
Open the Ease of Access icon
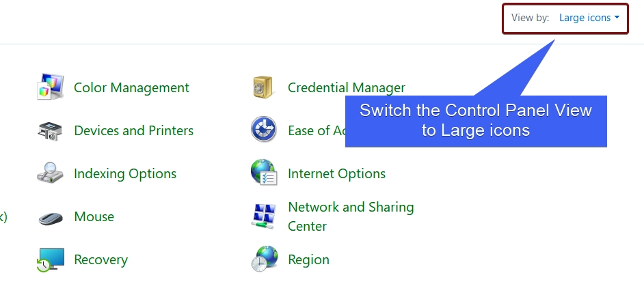pyautogui.click(x=264, y=129)
